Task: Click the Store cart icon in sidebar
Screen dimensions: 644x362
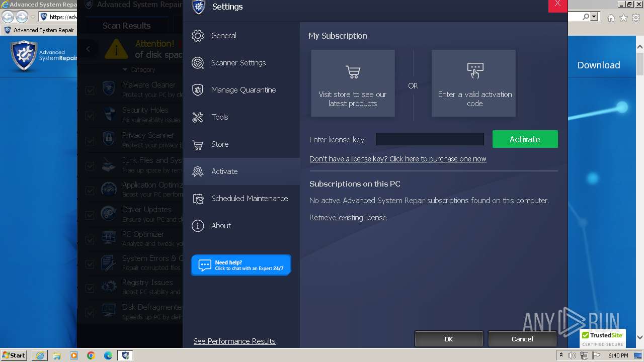Action: [x=198, y=145]
